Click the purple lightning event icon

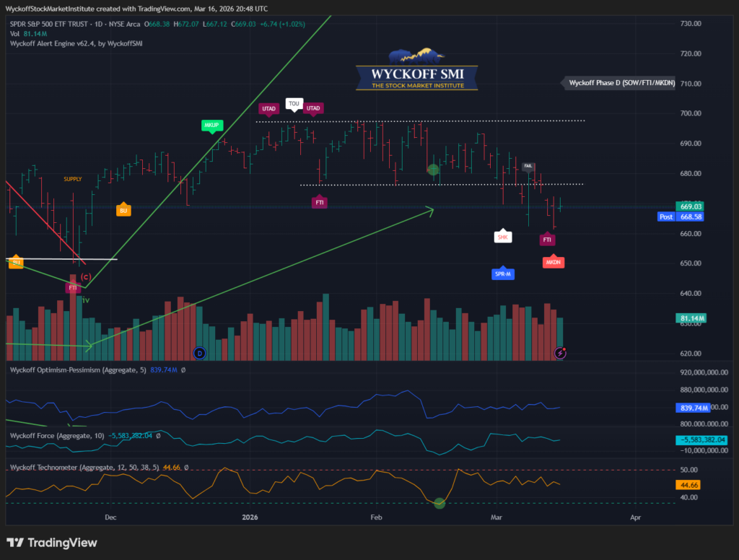pyautogui.click(x=561, y=353)
